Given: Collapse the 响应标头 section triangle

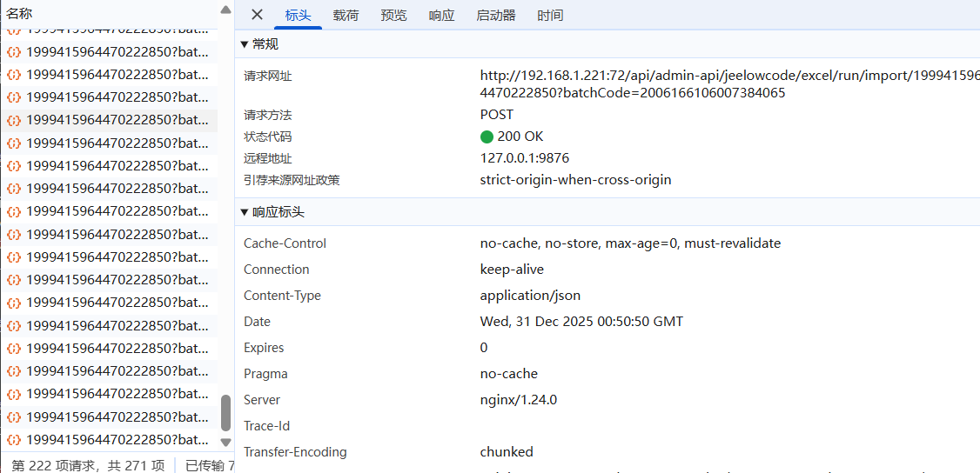Looking at the screenshot, I should [x=245, y=212].
